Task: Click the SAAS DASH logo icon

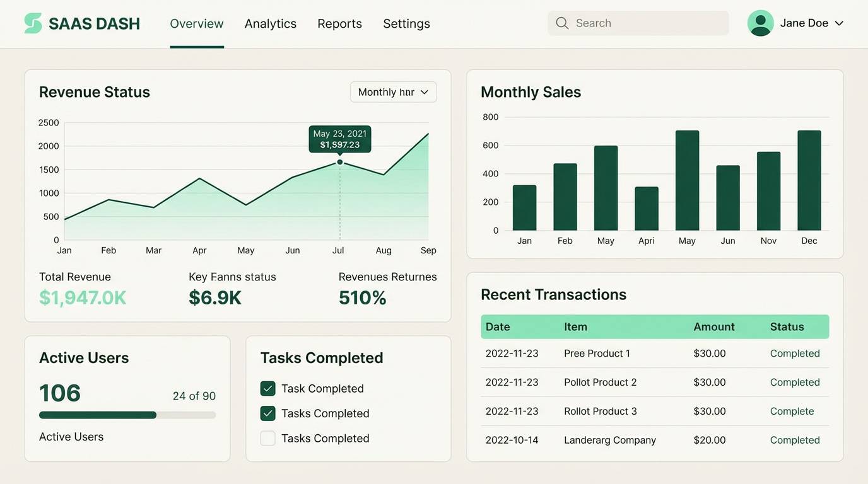Action: (33, 22)
